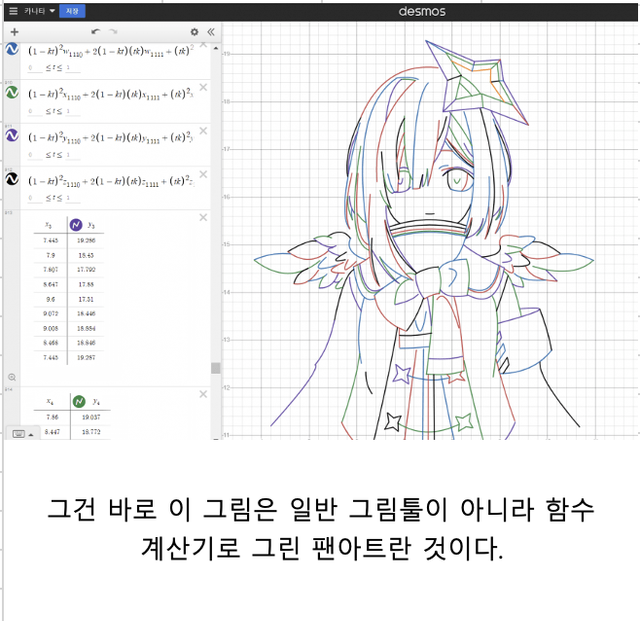The height and width of the screenshot is (621, 640).
Task: Click the redo arrow
Action: coord(113,31)
